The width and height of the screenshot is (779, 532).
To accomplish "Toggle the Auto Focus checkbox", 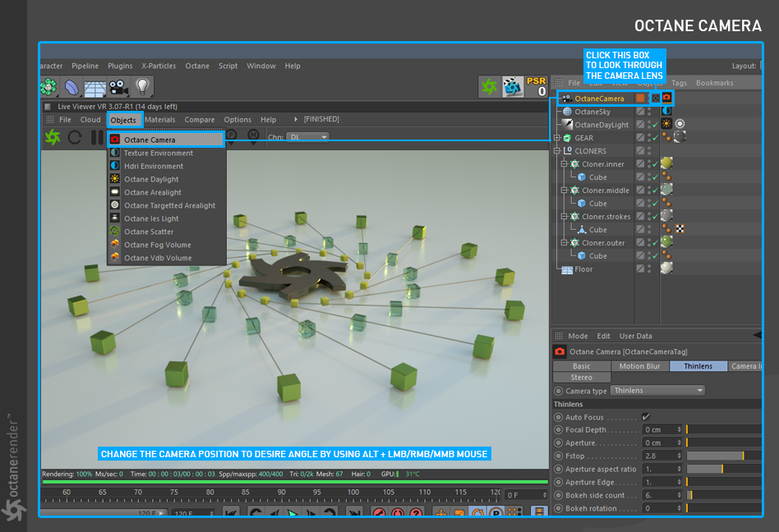I will click(x=646, y=417).
